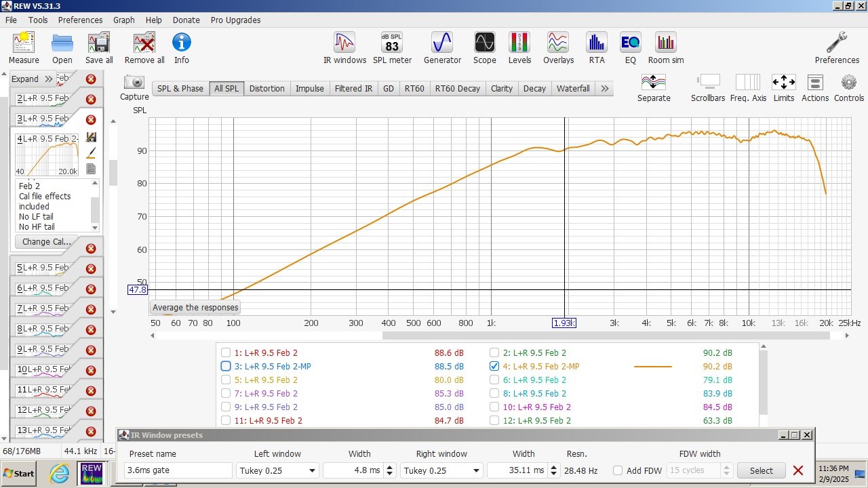Open the File menu
The height and width of the screenshot is (488, 868).
coord(11,20)
